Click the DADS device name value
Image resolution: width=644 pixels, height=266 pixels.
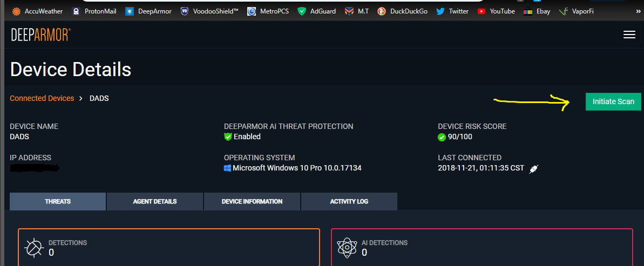tap(19, 137)
